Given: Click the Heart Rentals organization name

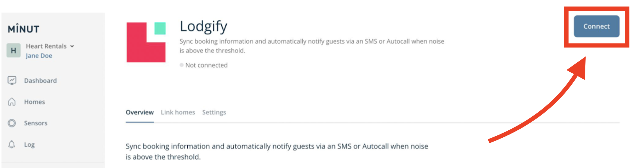Looking at the screenshot, I should [46, 46].
